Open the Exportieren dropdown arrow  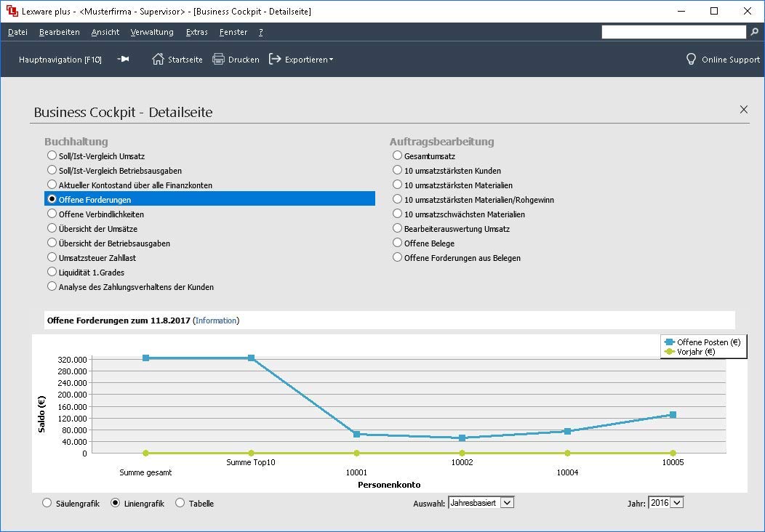332,60
